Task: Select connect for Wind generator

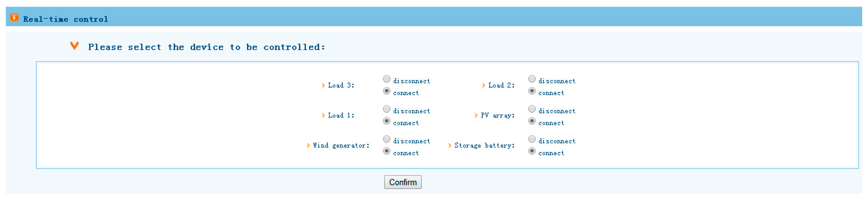Action: (x=386, y=151)
